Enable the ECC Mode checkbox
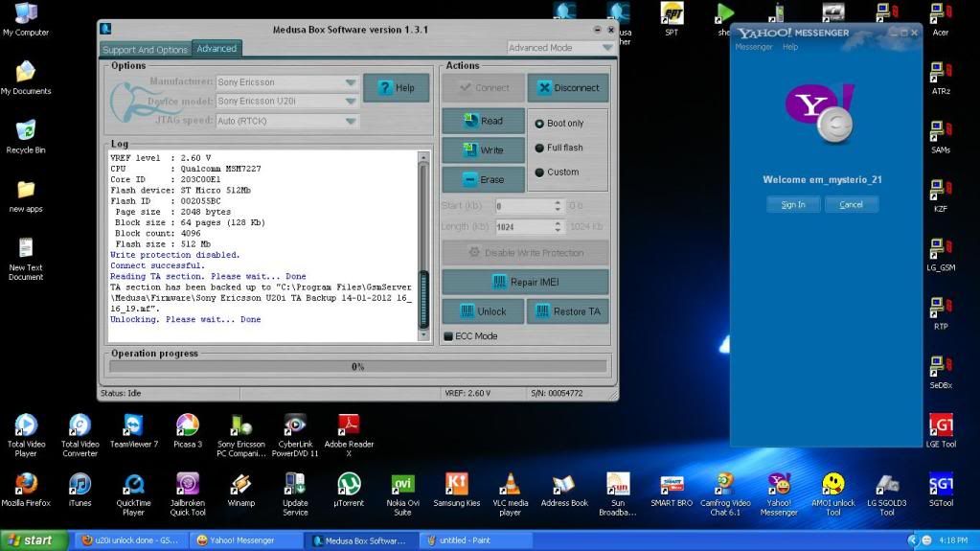 [x=448, y=336]
